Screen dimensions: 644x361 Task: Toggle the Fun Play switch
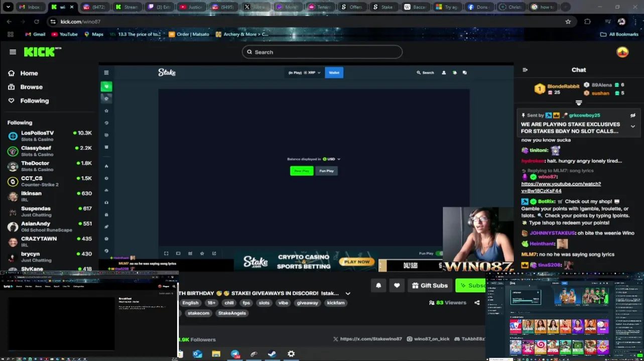439,254
